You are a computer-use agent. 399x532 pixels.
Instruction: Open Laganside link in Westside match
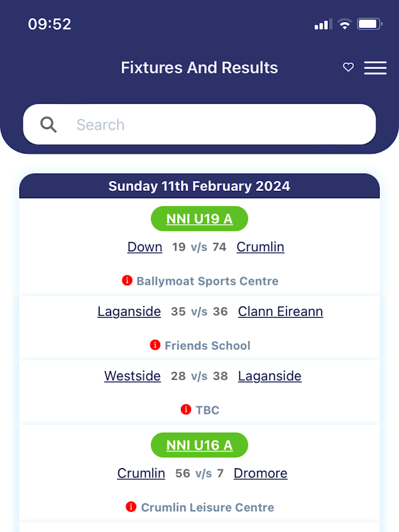pos(269,376)
